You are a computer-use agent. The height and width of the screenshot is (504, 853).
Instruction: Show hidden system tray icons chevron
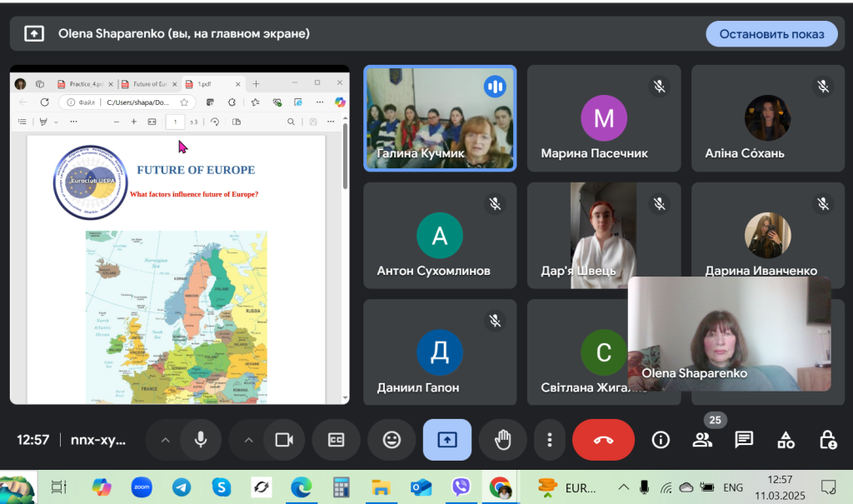(623, 487)
